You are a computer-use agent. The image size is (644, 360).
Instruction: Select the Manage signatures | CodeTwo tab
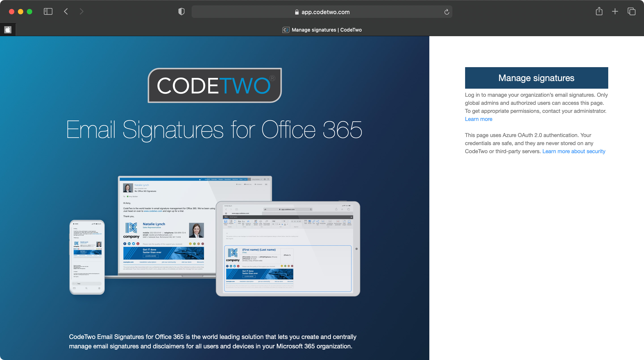coord(322,30)
